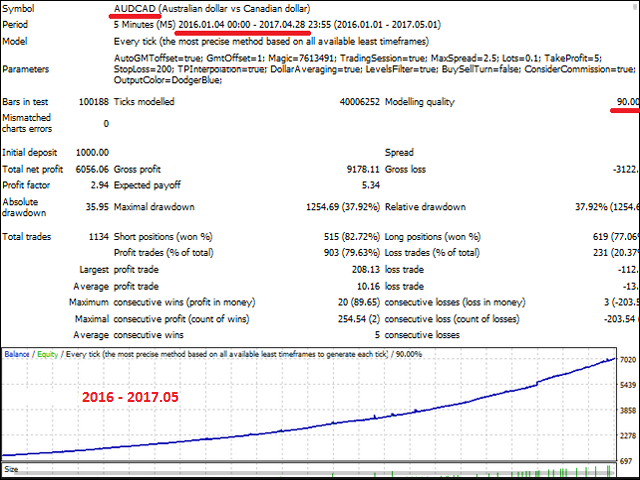
Task: Click the Modelling quality 90.00 value
Action: pyautogui.click(x=624, y=102)
